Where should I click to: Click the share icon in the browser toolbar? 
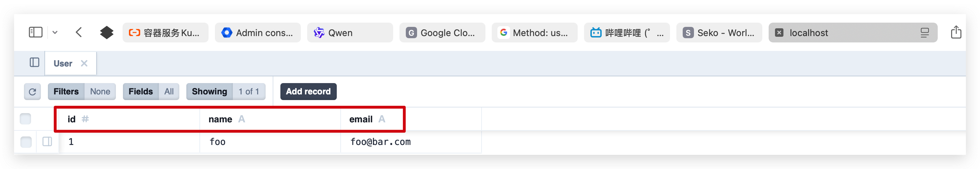[956, 33]
